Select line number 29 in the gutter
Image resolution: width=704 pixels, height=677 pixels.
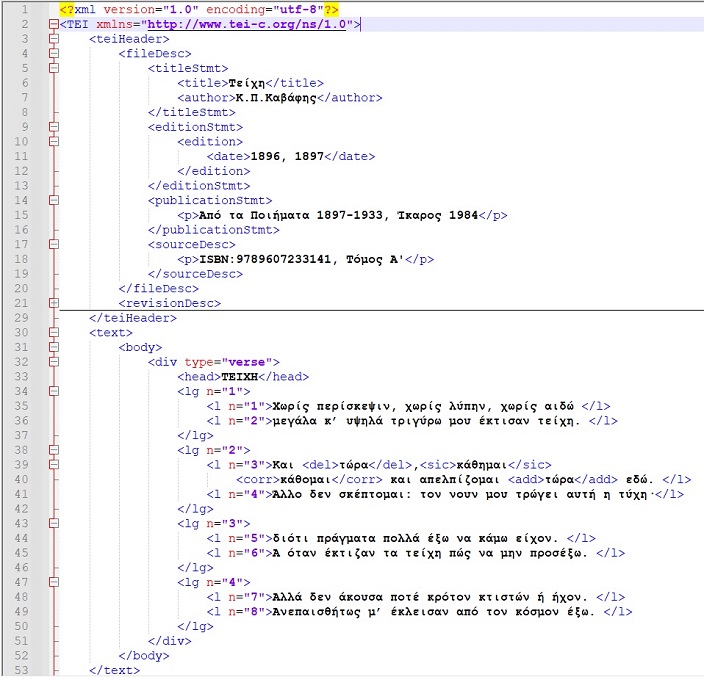click(21, 318)
